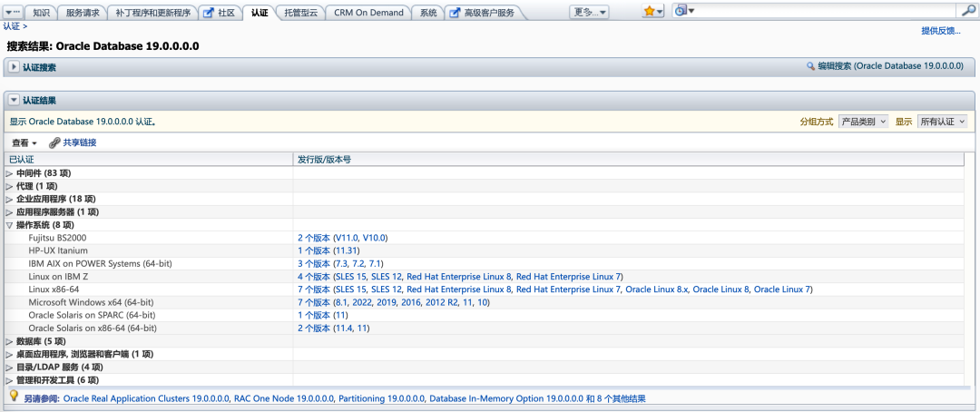
Task: Click Microsoft Windows x64 (64-bit) row
Action: tap(485, 302)
